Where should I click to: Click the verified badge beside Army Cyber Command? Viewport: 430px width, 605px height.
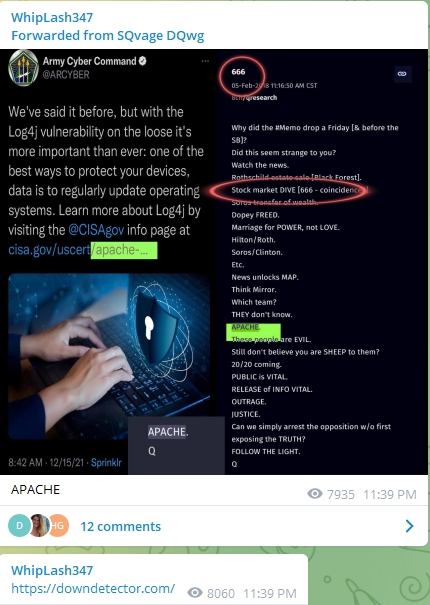coord(142,61)
